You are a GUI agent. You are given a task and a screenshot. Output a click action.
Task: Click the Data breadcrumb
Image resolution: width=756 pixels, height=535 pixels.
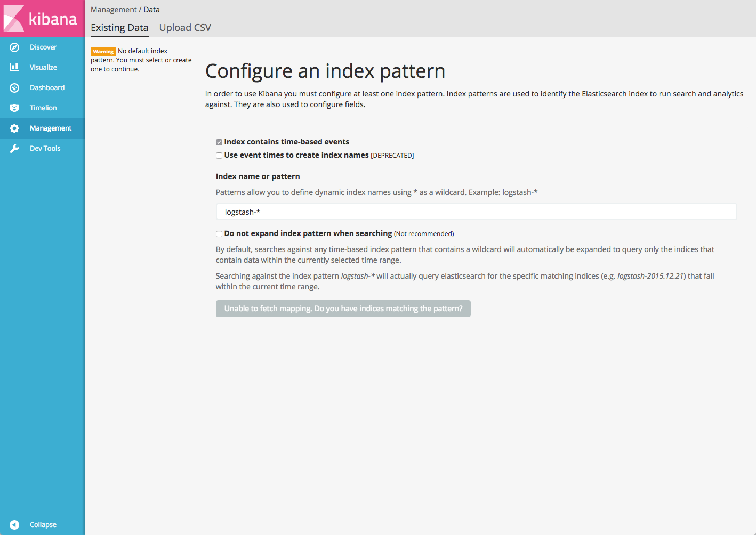(x=151, y=10)
